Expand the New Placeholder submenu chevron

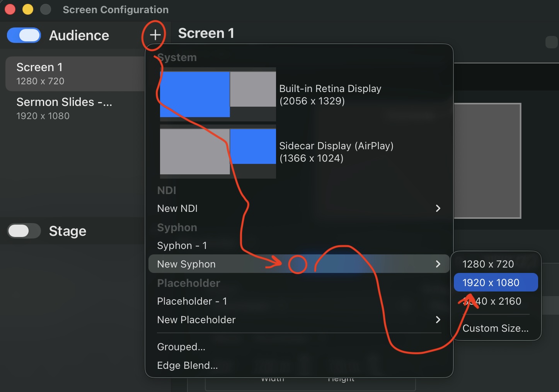(x=438, y=320)
